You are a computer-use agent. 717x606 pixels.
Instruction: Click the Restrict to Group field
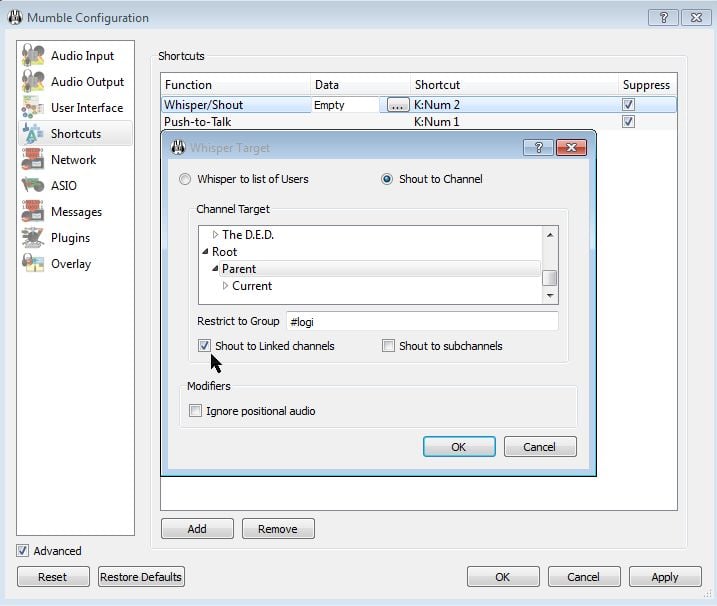420,321
